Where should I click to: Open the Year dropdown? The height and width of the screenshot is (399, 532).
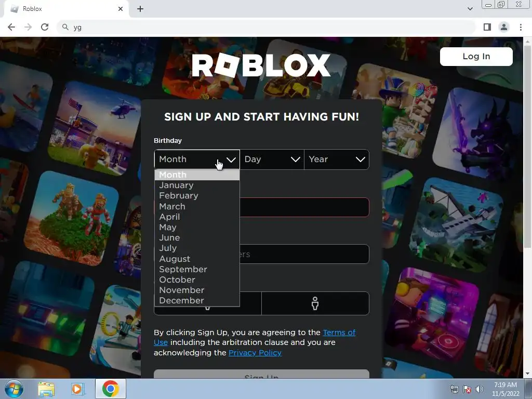click(x=337, y=159)
